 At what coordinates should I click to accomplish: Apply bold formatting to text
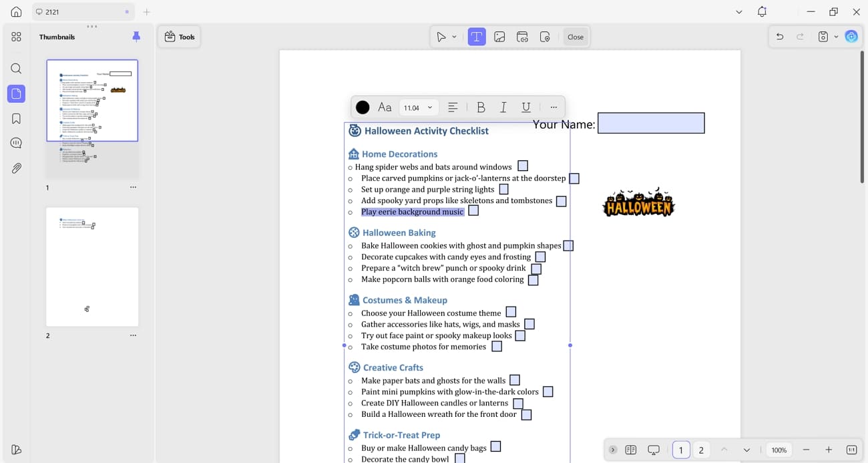pos(481,107)
